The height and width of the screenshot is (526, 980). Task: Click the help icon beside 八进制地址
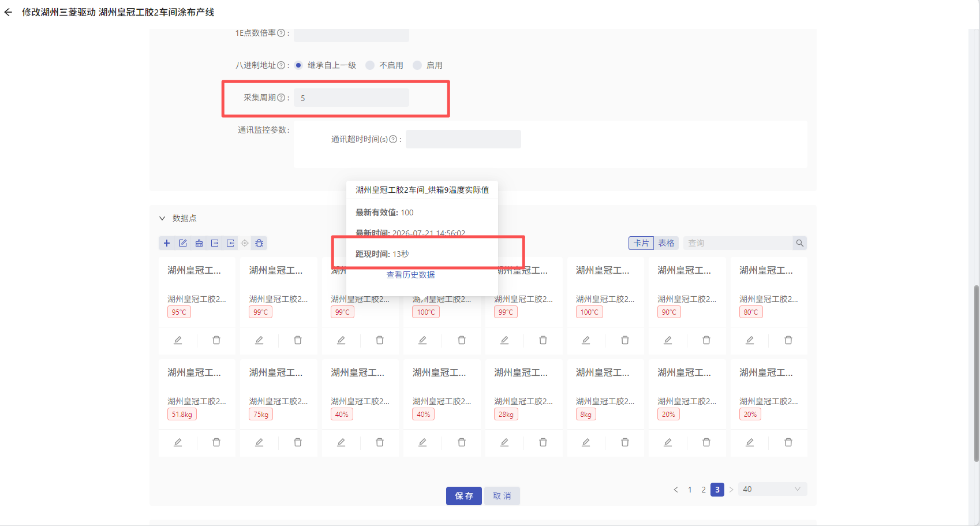pyautogui.click(x=281, y=65)
